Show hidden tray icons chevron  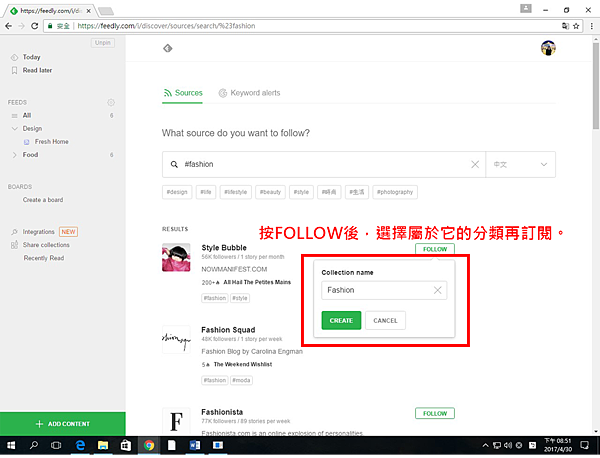[x=485, y=445]
